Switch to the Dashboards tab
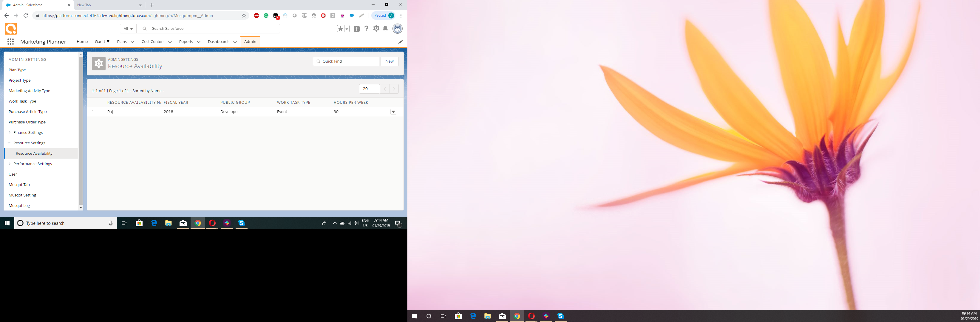The width and height of the screenshot is (980, 322). click(218, 42)
